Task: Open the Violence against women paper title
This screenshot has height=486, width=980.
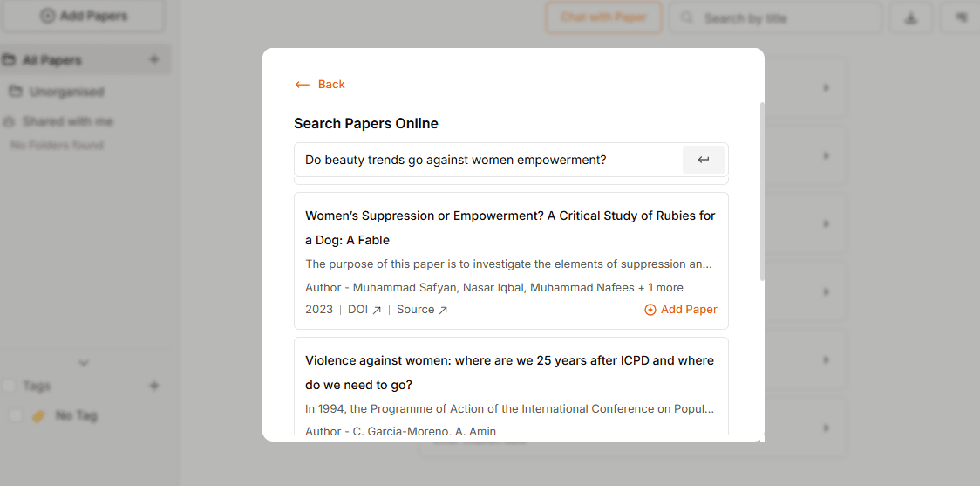Action: (509, 373)
